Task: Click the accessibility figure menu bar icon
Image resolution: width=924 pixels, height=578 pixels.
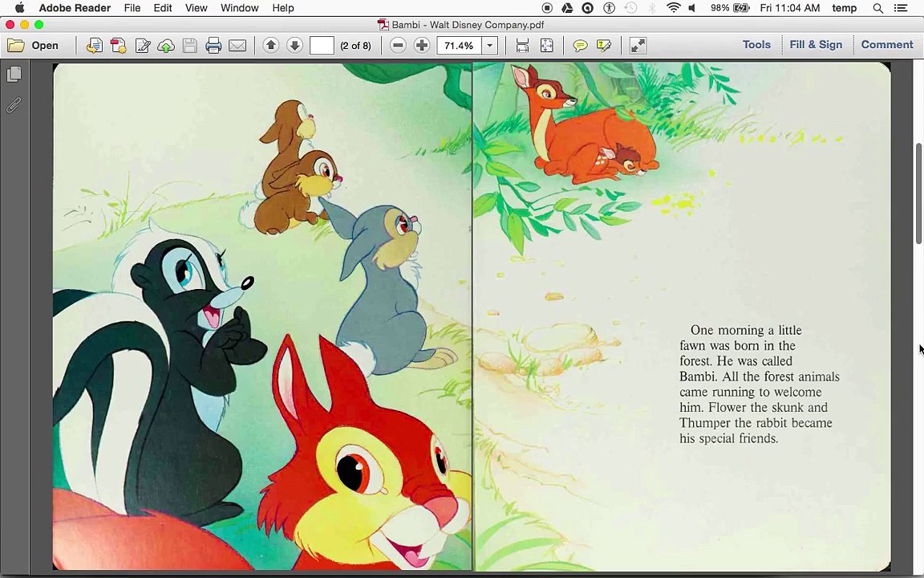Action: coord(610,8)
